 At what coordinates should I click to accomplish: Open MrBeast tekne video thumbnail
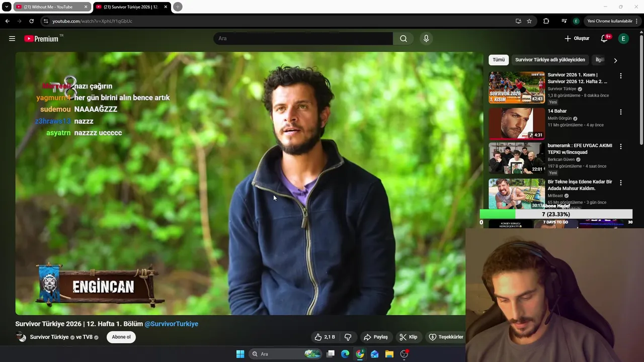(517, 194)
